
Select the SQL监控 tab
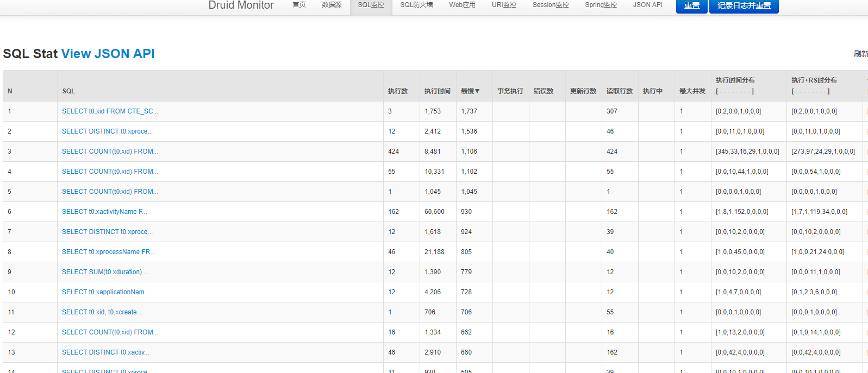coord(371,5)
